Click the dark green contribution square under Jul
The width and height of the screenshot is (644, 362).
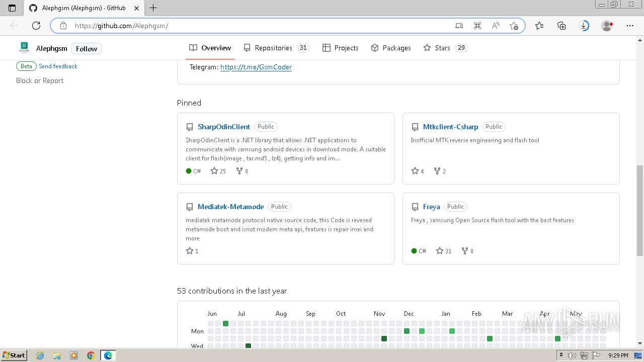[248, 346]
